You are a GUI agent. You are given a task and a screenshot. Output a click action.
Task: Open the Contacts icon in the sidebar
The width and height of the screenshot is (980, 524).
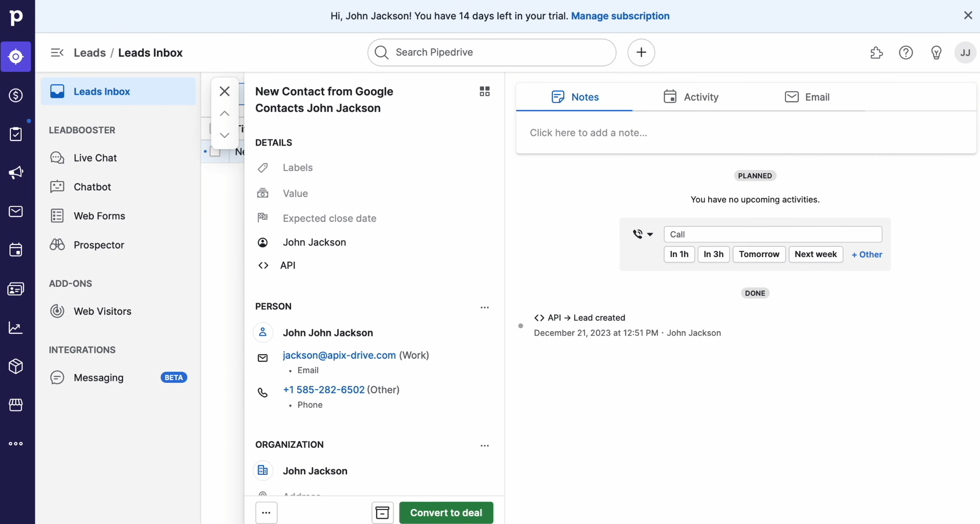click(15, 289)
